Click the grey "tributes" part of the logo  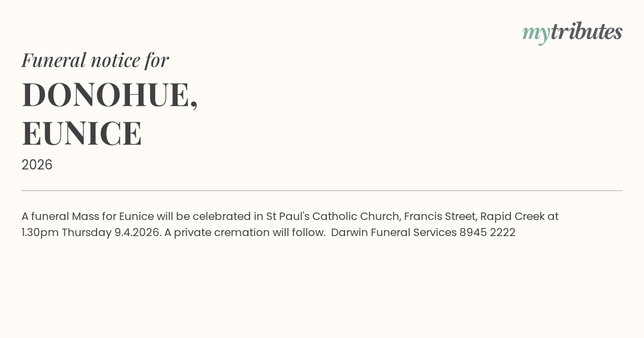[586, 32]
